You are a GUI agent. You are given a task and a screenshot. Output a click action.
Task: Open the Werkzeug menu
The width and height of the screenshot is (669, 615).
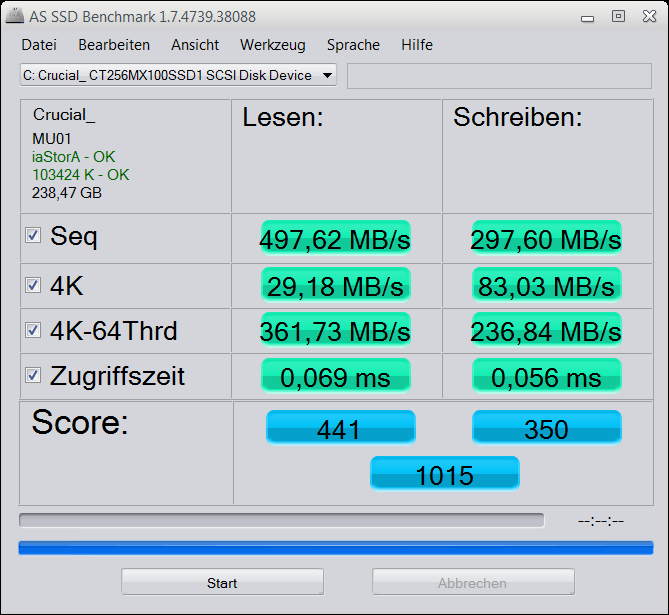pyautogui.click(x=273, y=45)
